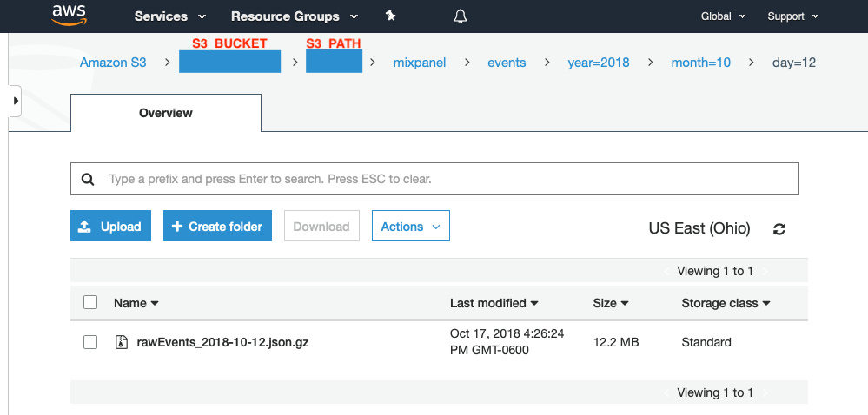Open the Global region dropdown
This screenshot has height=415, width=868.
coord(723,16)
